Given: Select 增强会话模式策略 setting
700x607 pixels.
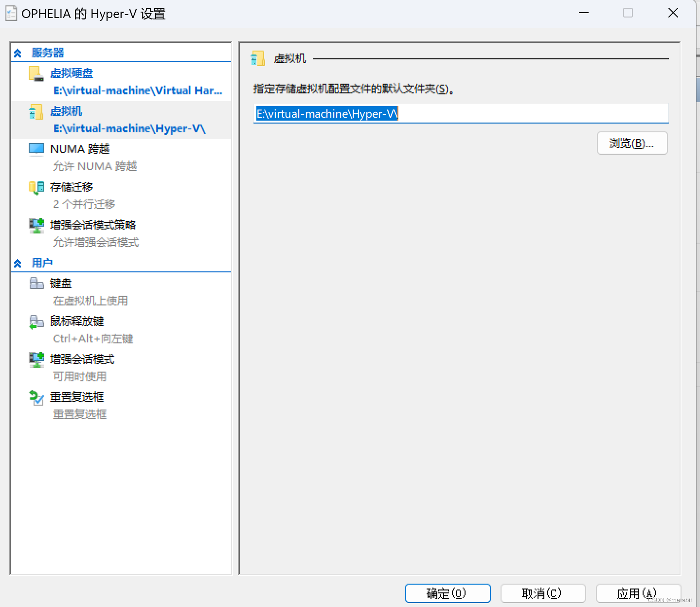Looking at the screenshot, I should tap(93, 225).
